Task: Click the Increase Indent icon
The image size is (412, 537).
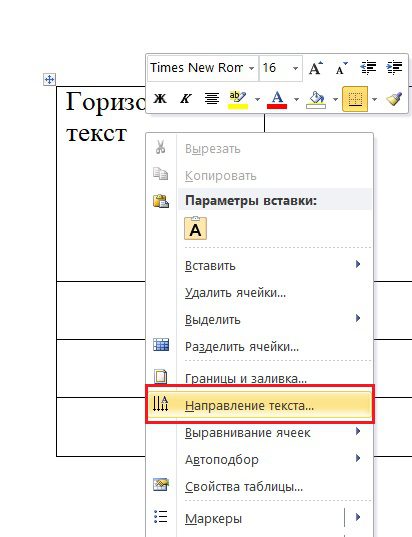Action: (394, 68)
